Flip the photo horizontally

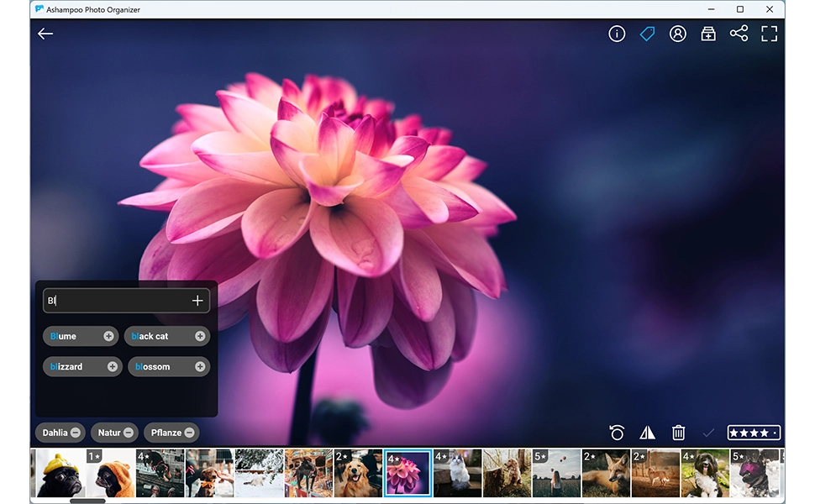point(648,432)
